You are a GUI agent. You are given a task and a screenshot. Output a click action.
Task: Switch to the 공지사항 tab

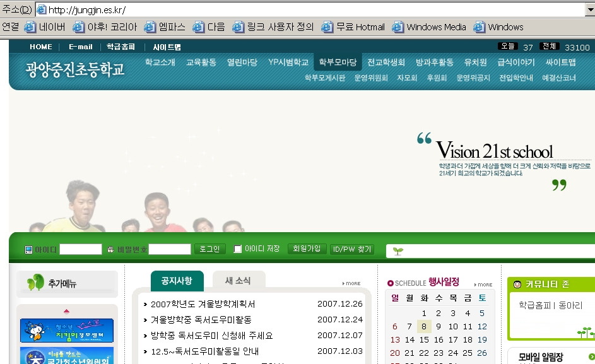coord(177,281)
